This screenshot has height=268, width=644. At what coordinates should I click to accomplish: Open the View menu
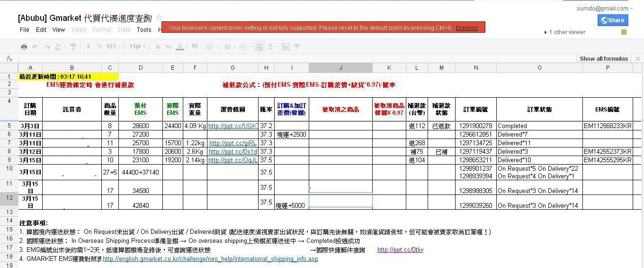(59, 29)
